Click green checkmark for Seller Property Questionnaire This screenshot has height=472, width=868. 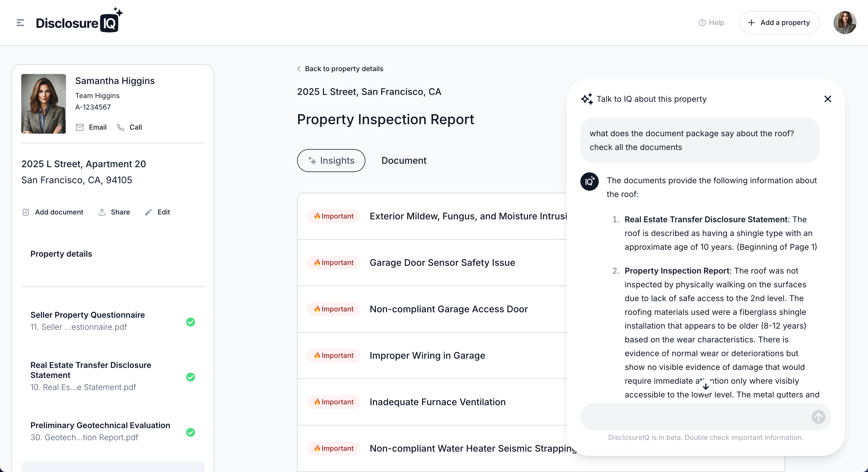(x=190, y=322)
